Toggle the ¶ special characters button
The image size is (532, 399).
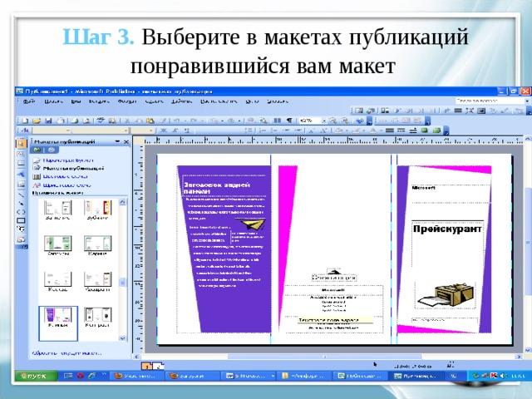pyautogui.click(x=288, y=120)
